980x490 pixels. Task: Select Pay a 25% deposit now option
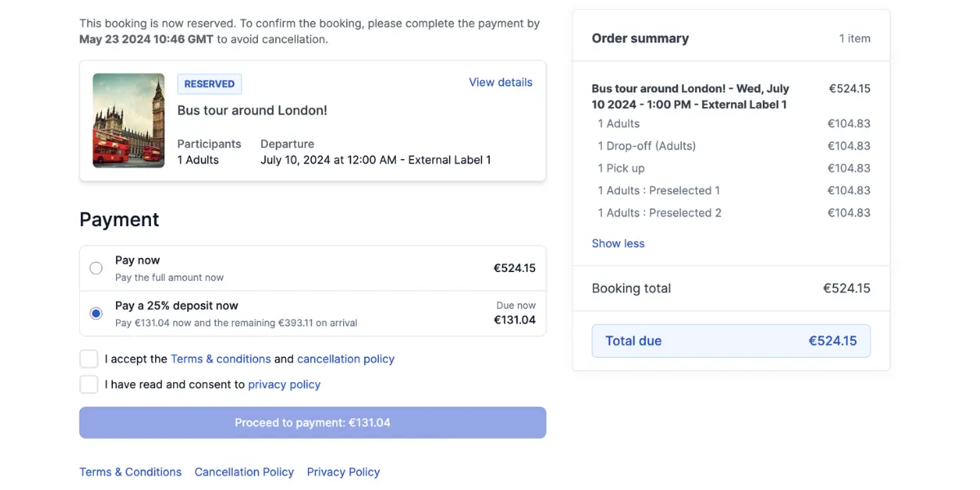(x=96, y=314)
